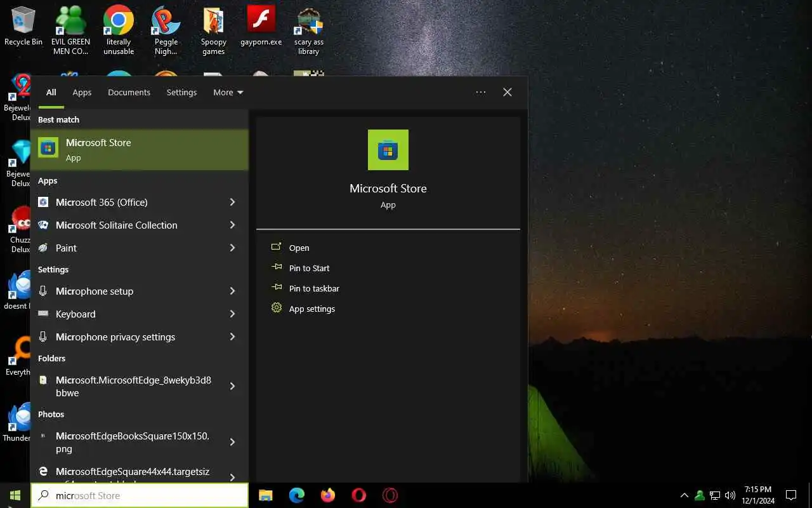This screenshot has width=812, height=508.
Task: Open the search options three-dots menu
Action: (481, 92)
